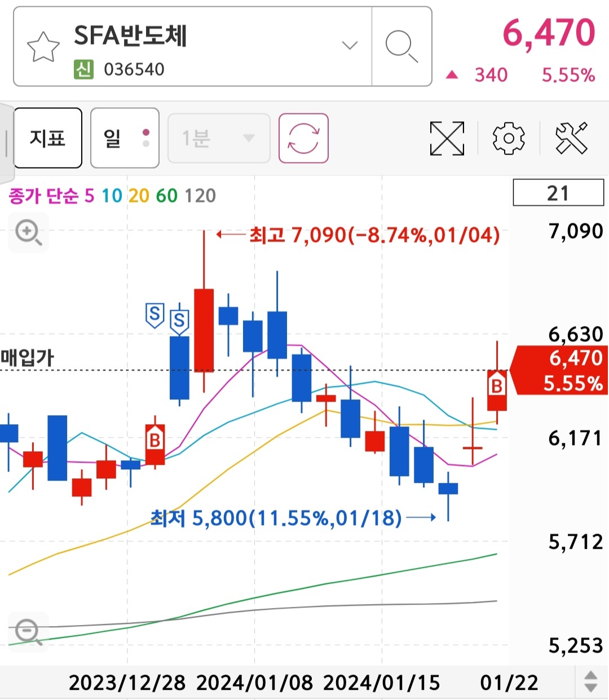The height and width of the screenshot is (700, 609).
Task: Click the 종가 단순 moving average title
Action: (x=43, y=196)
